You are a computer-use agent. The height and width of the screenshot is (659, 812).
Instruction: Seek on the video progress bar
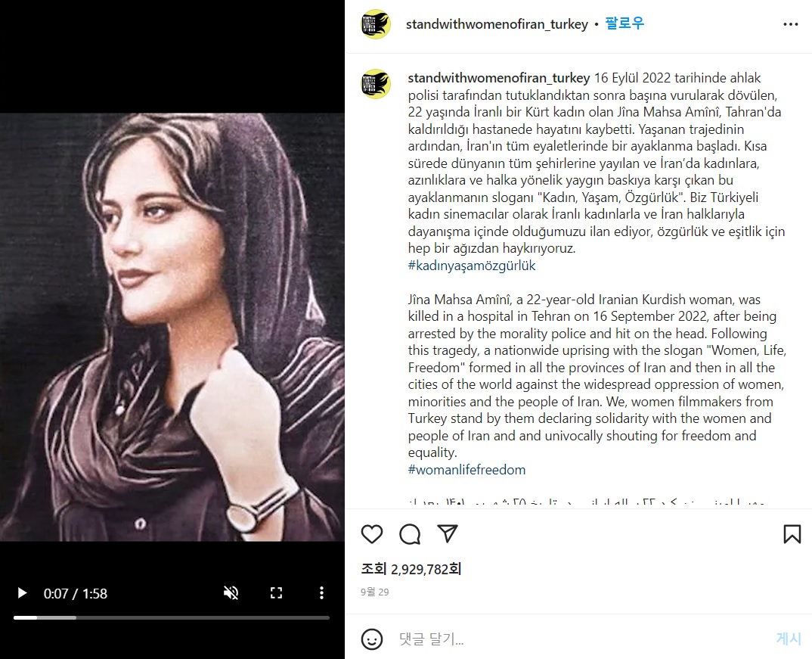pos(172,617)
